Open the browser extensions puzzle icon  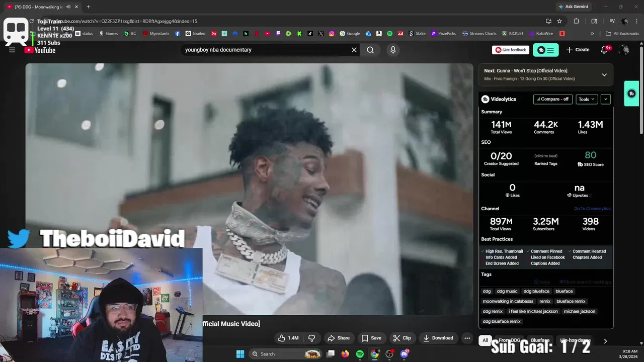click(x=577, y=21)
